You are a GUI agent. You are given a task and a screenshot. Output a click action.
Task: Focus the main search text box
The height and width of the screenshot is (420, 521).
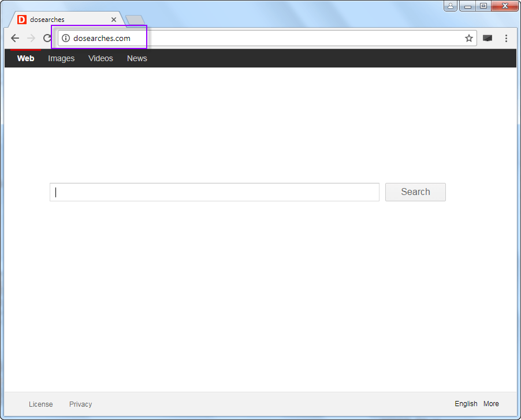coord(214,192)
